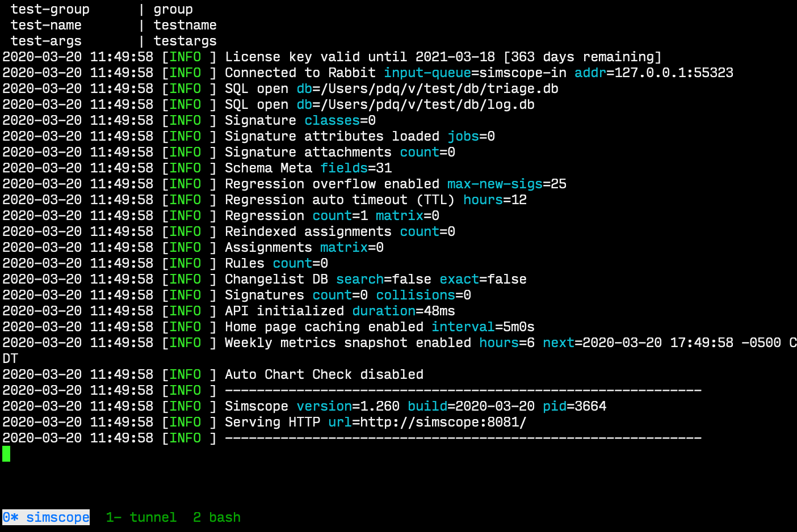Click 'addr=127.0.0.1:55323' value
The width and height of the screenshot is (797, 532).
coord(654,73)
